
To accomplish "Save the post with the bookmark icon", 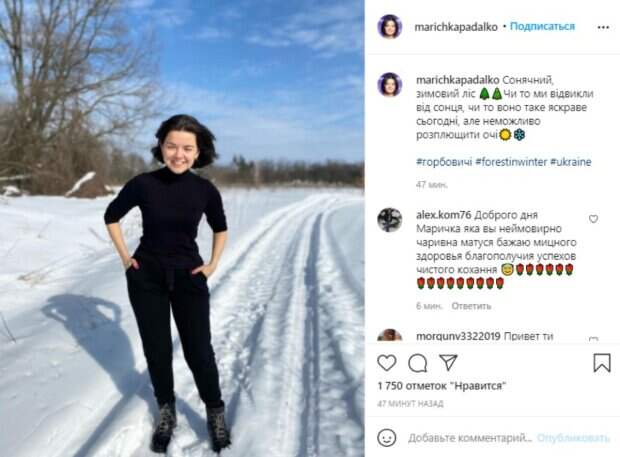I will coord(602,363).
